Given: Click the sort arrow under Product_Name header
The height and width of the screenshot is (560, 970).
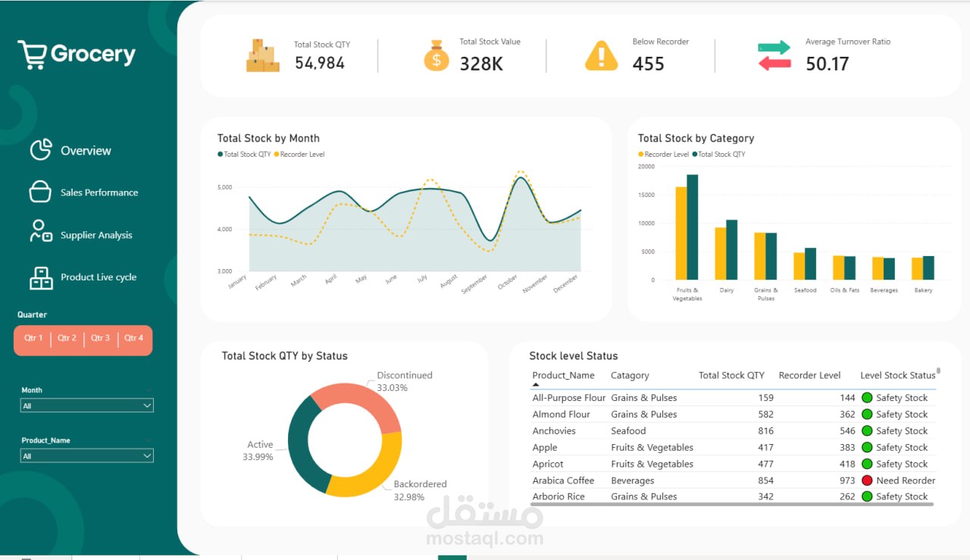Looking at the screenshot, I should (x=536, y=385).
